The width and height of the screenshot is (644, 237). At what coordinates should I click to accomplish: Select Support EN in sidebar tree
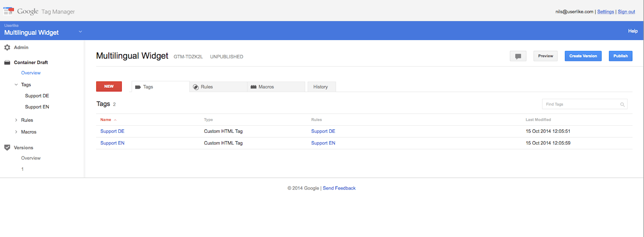click(37, 107)
